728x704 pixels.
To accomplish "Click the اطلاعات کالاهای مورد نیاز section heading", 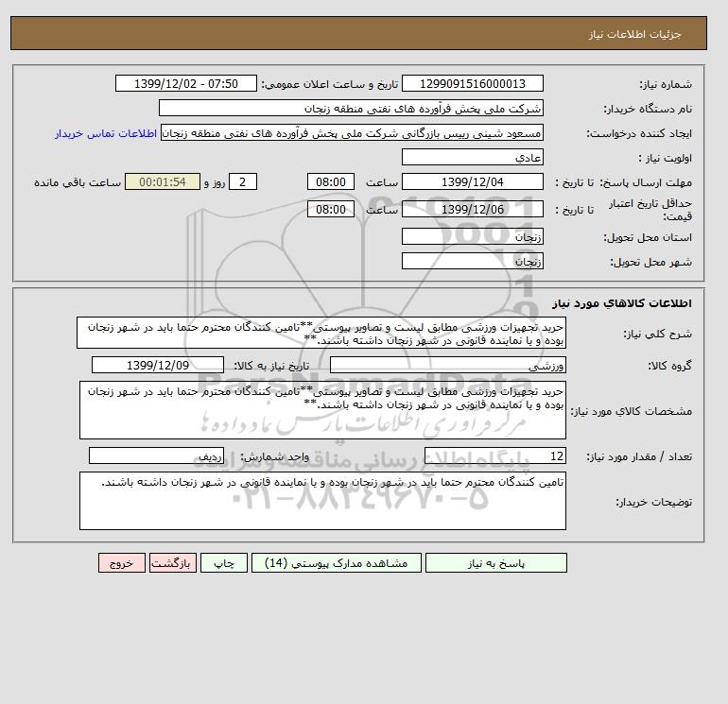I will click(x=622, y=303).
